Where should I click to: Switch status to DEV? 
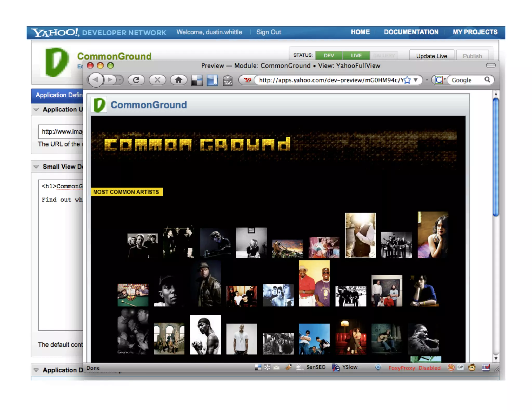pyautogui.click(x=329, y=55)
